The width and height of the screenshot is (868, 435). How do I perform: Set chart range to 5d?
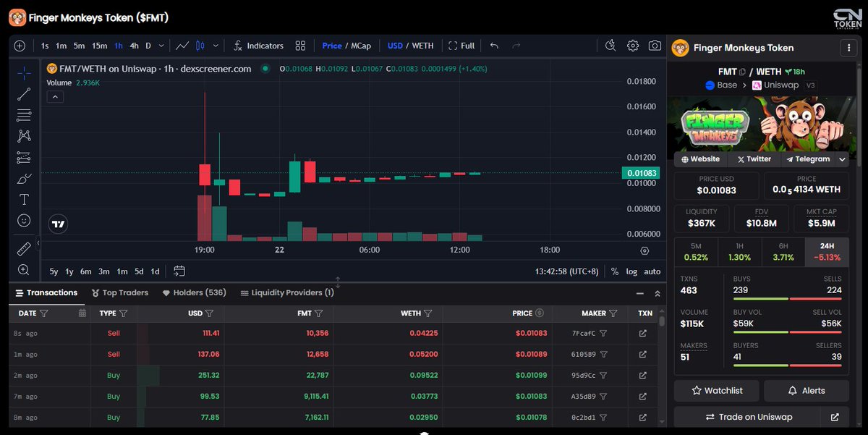139,271
